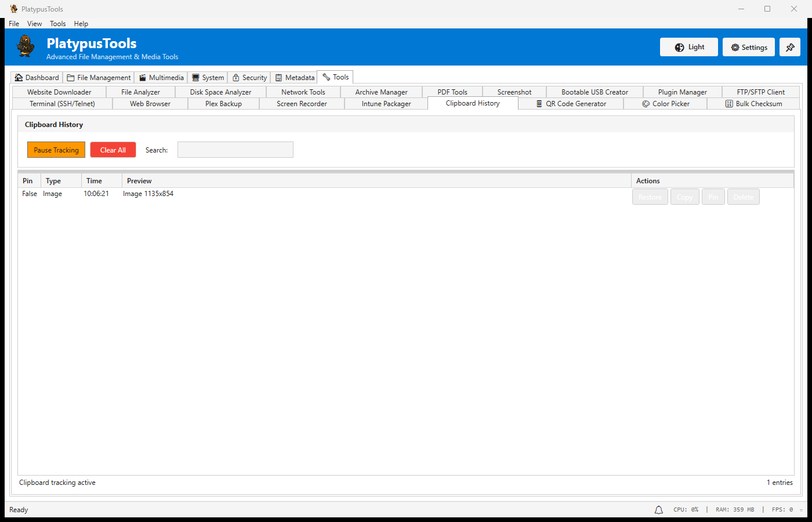Pin the Image 1135x854 clipboard entry
This screenshot has width=812, height=522.
pos(713,197)
